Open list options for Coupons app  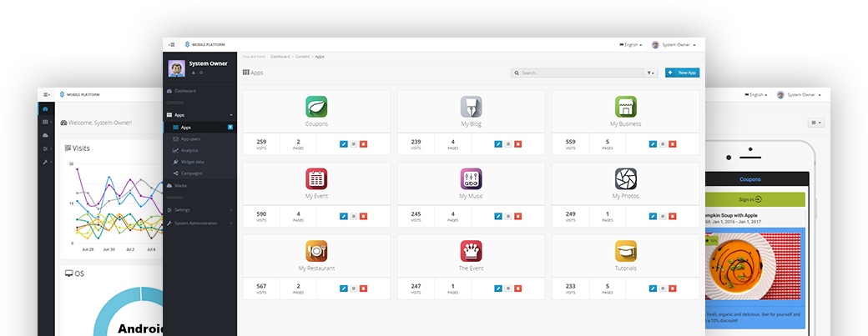click(x=353, y=143)
